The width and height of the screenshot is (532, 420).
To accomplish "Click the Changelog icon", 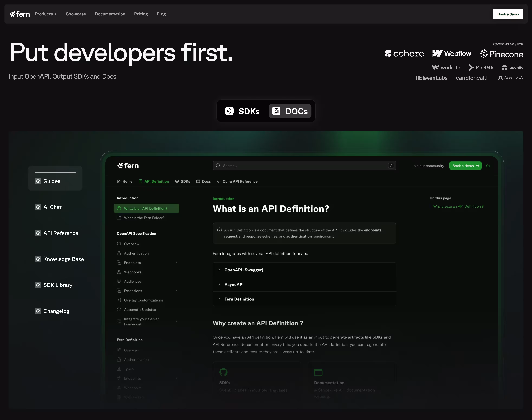I will [38, 311].
